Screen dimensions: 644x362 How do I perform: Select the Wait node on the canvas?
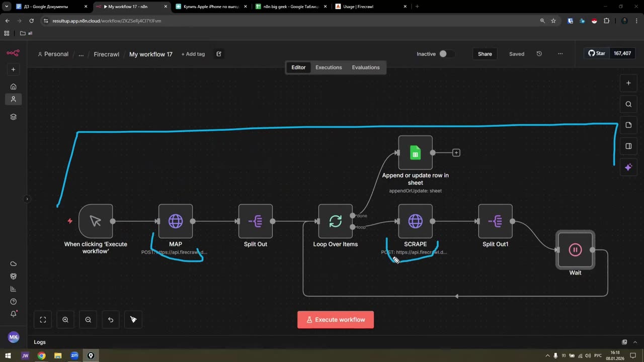(x=575, y=250)
